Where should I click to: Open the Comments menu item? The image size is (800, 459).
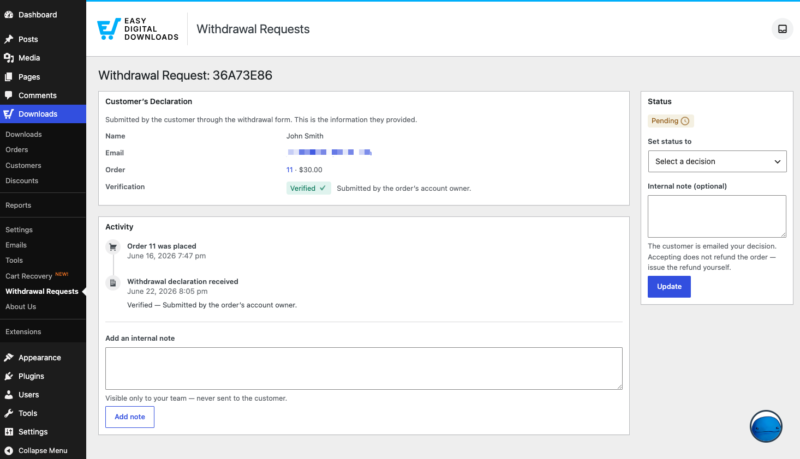pyautogui.click(x=43, y=95)
